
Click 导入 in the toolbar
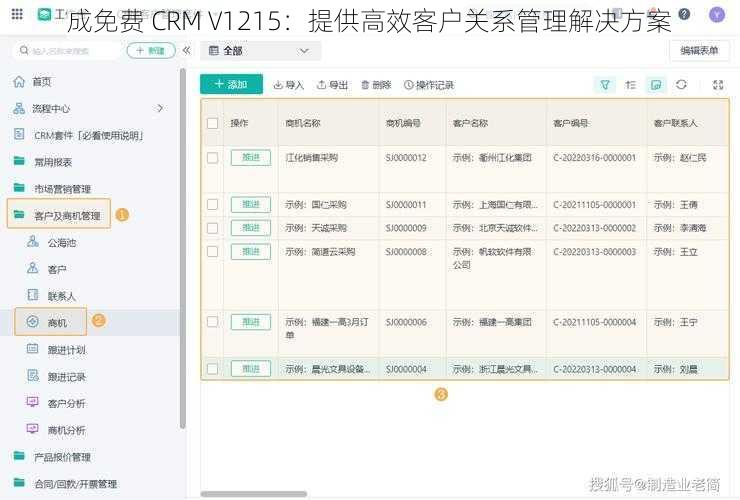pyautogui.click(x=289, y=85)
